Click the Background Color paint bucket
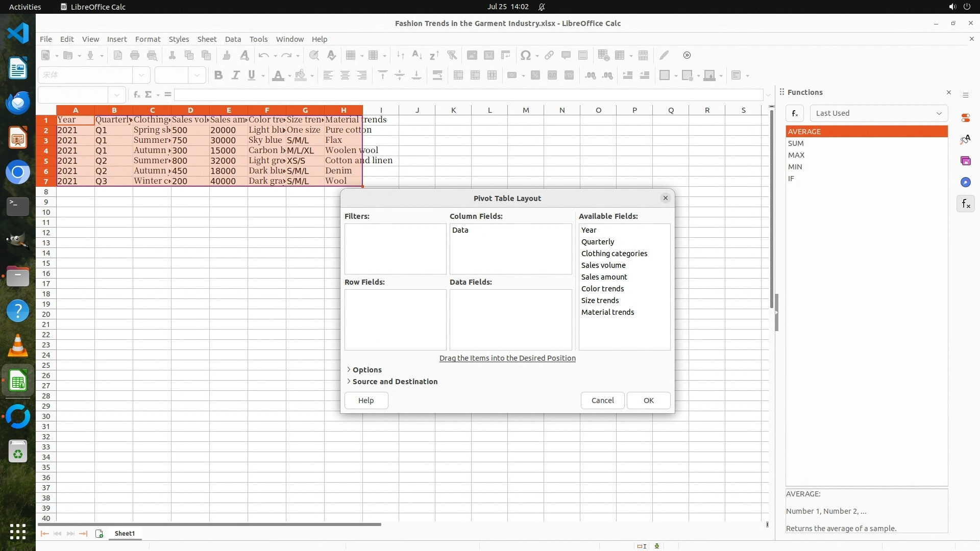The image size is (980, 551). coord(301,75)
